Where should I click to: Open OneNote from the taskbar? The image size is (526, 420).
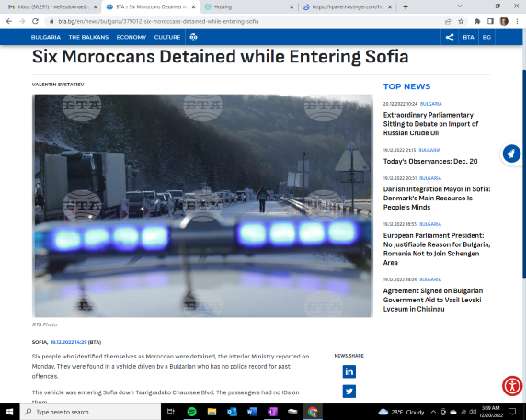(272, 412)
